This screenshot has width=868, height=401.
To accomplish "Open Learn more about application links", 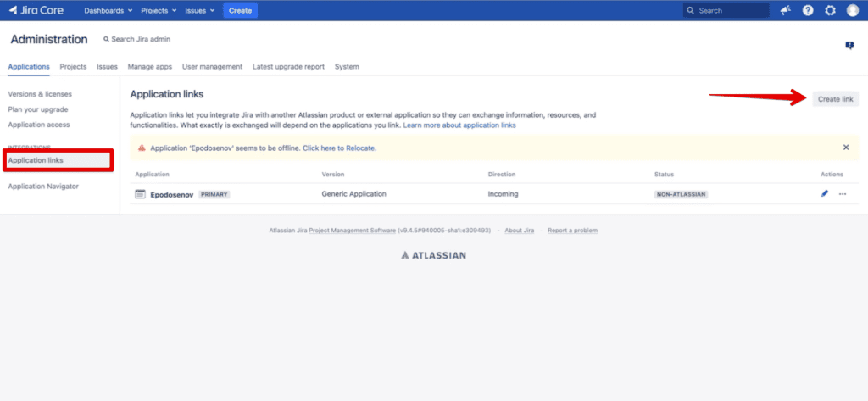I will click(x=459, y=125).
